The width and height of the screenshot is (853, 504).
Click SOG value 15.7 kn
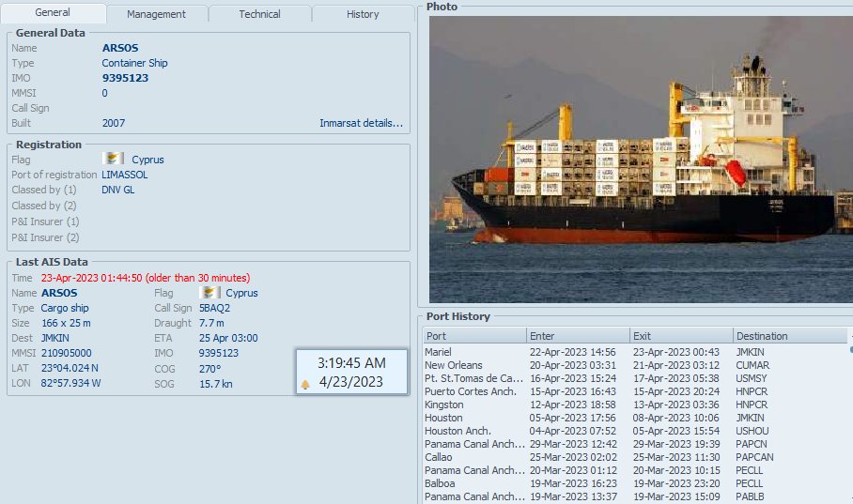click(x=215, y=384)
